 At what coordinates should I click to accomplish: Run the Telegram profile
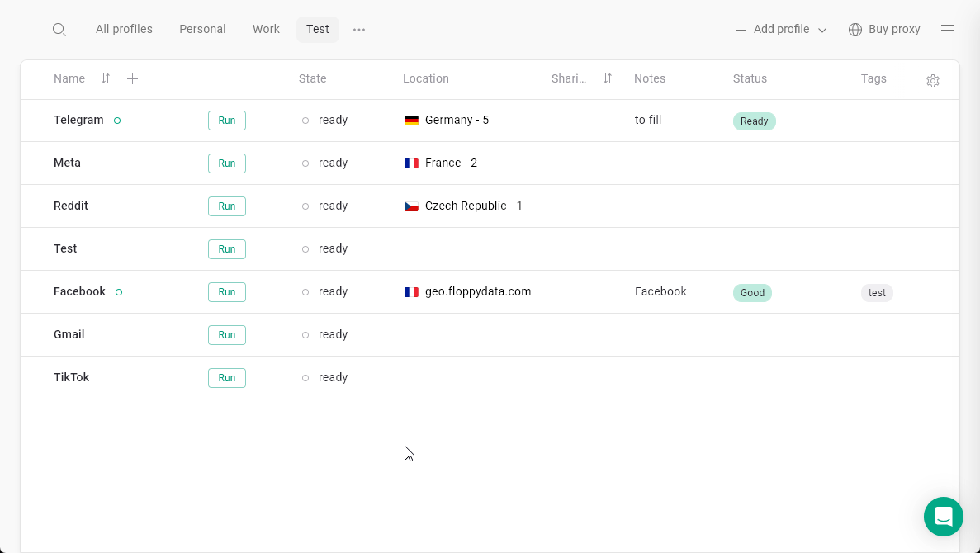(227, 121)
